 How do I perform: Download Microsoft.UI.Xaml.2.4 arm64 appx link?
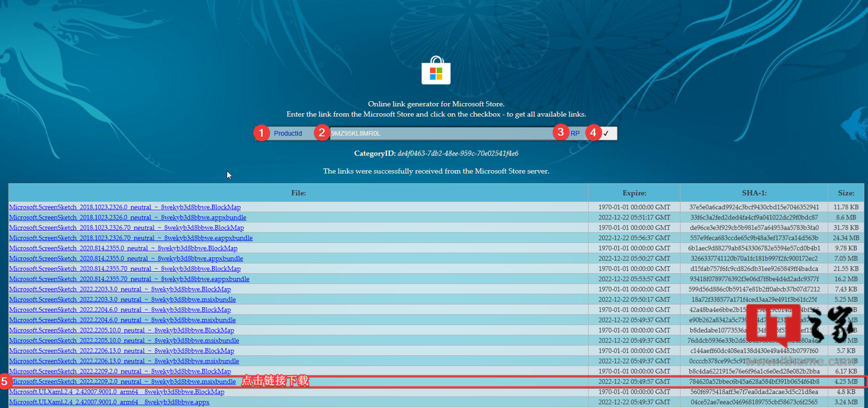[x=109, y=402]
